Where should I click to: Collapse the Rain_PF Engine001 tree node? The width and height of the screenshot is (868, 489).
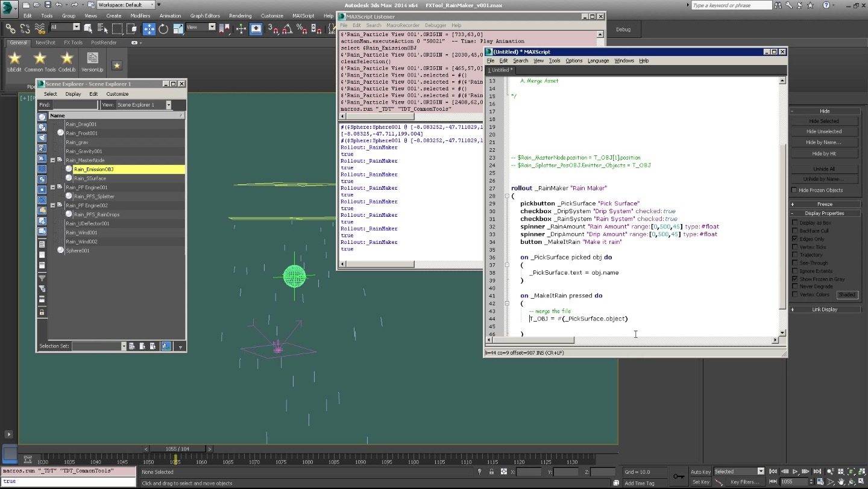point(52,187)
